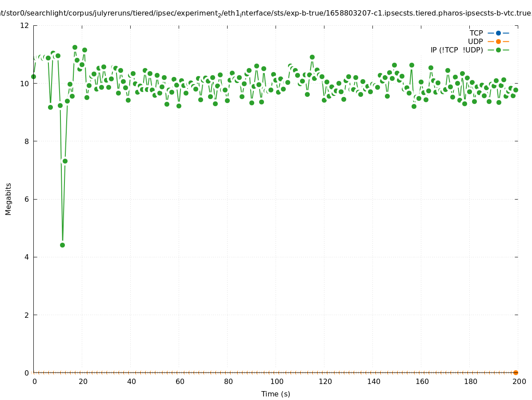Image resolution: width=532 pixels, height=400 pixels.
Task: Select the IP (!TCP !UDP) legend label
Action: [x=456, y=50]
